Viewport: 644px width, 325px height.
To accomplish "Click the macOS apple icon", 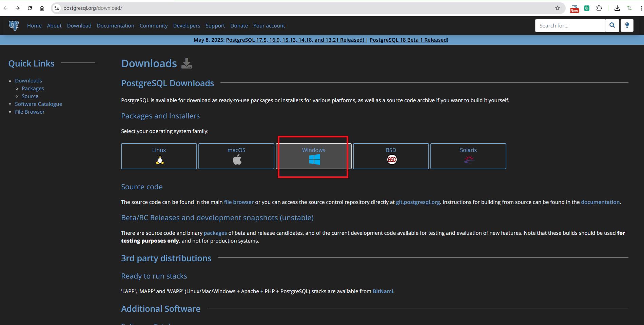I will 237,159.
